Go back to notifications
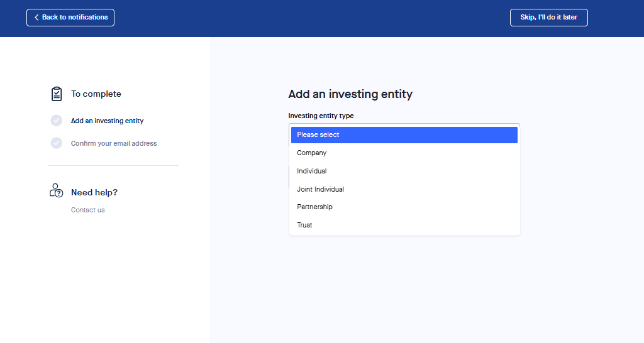The height and width of the screenshot is (343, 644). pos(70,18)
